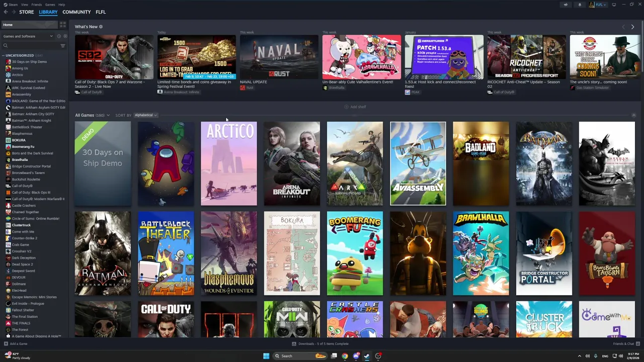Open the Friends menu
Screen dimensions: 644x362
[37, 5]
